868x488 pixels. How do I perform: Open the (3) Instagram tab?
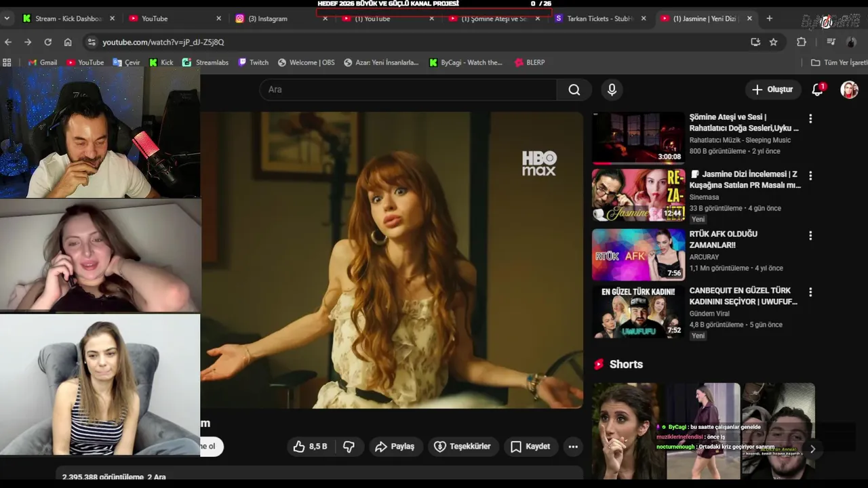point(281,18)
